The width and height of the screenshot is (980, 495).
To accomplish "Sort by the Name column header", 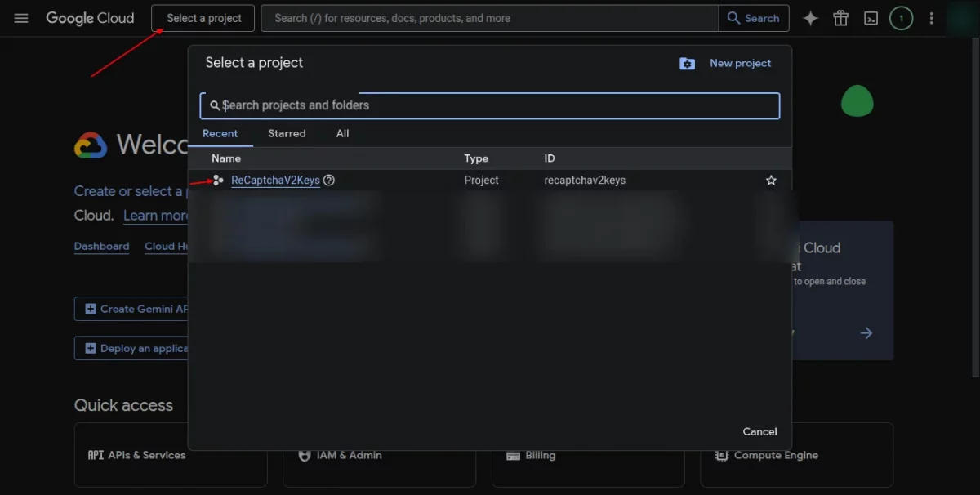I will coord(226,158).
